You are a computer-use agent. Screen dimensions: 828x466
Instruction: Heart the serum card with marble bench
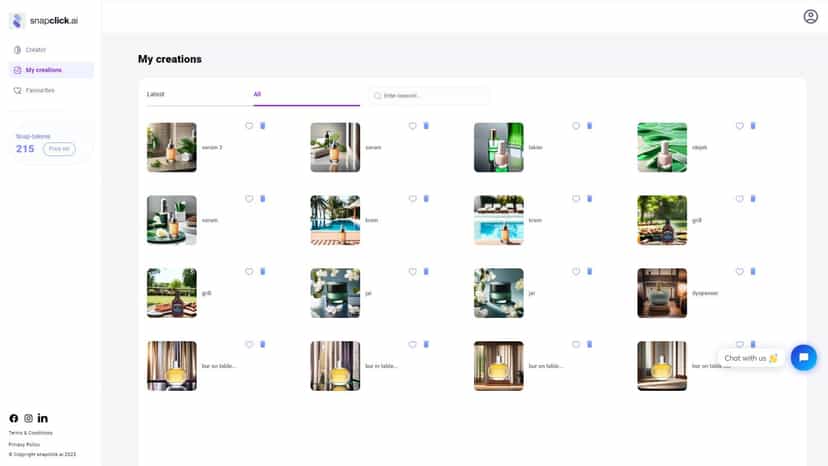[x=413, y=126]
